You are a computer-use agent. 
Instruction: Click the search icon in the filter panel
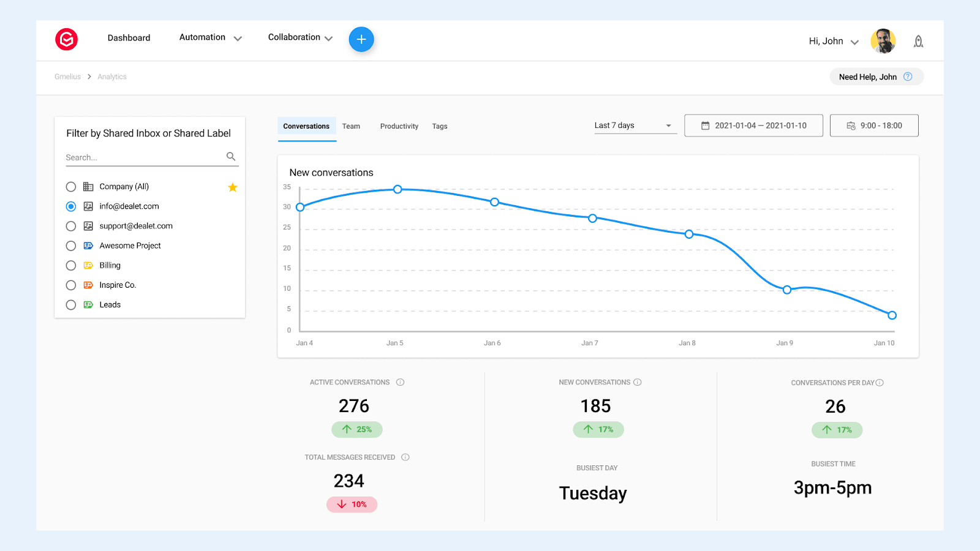coord(231,156)
